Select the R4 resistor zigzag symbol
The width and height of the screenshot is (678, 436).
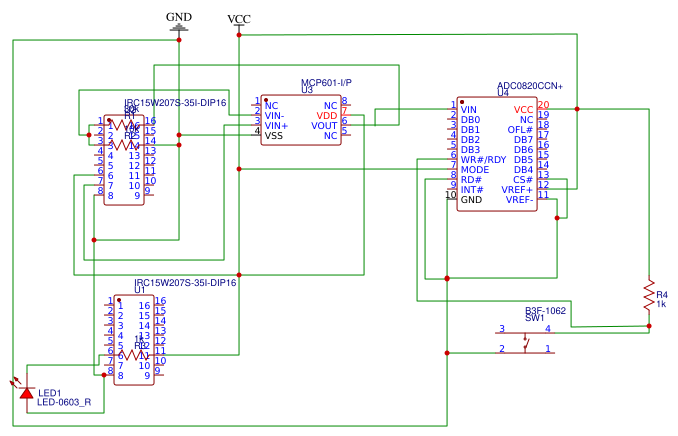click(x=649, y=294)
